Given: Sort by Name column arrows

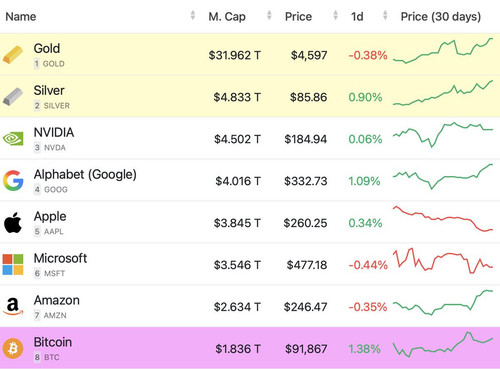Looking at the screenshot, I should [193, 15].
